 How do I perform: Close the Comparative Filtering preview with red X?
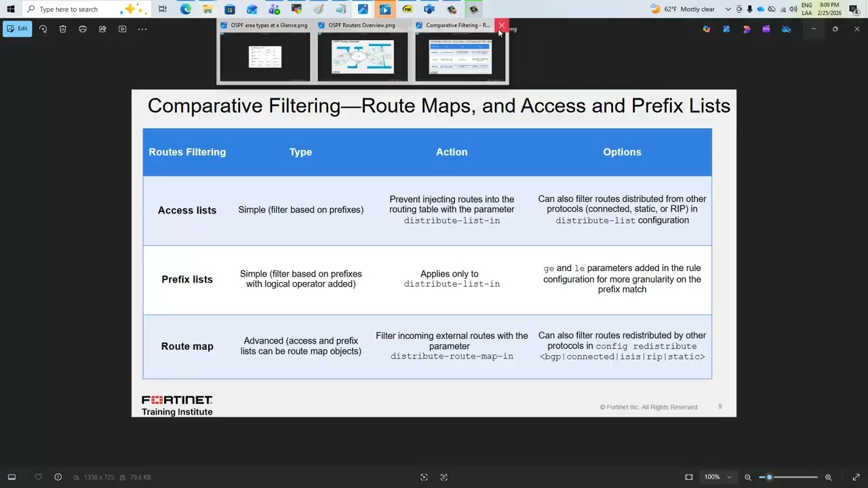pyautogui.click(x=501, y=26)
